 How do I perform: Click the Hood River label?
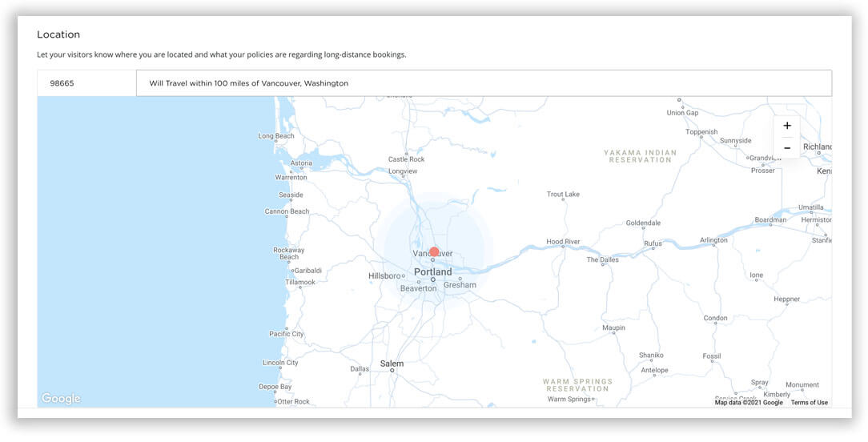(x=563, y=242)
